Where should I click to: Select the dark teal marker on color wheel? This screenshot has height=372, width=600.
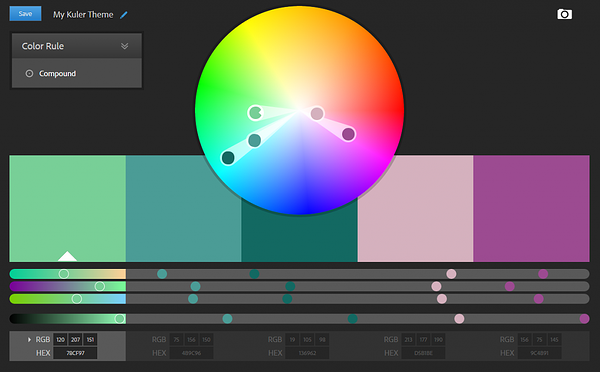click(x=228, y=157)
